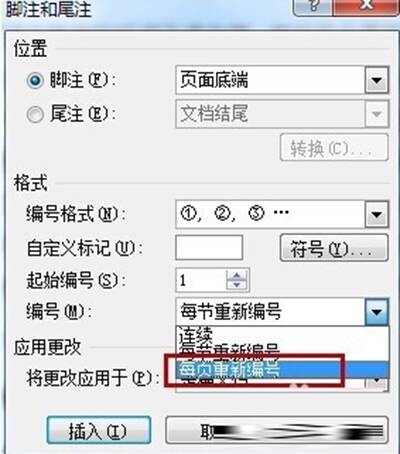Click the 自定义标记 input field

[x=209, y=247]
